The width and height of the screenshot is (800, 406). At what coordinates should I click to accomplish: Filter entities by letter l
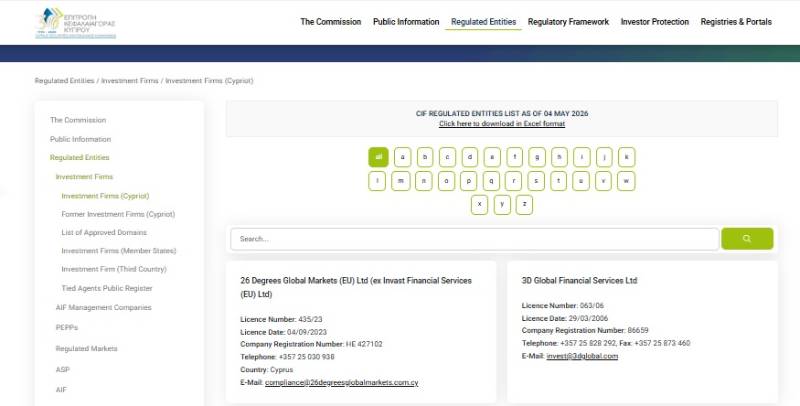tap(377, 181)
